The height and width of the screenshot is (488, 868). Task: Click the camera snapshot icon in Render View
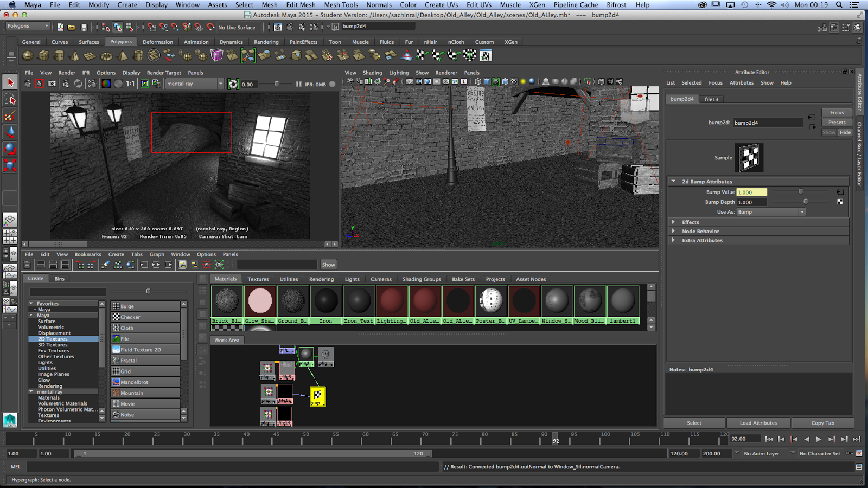coord(52,84)
